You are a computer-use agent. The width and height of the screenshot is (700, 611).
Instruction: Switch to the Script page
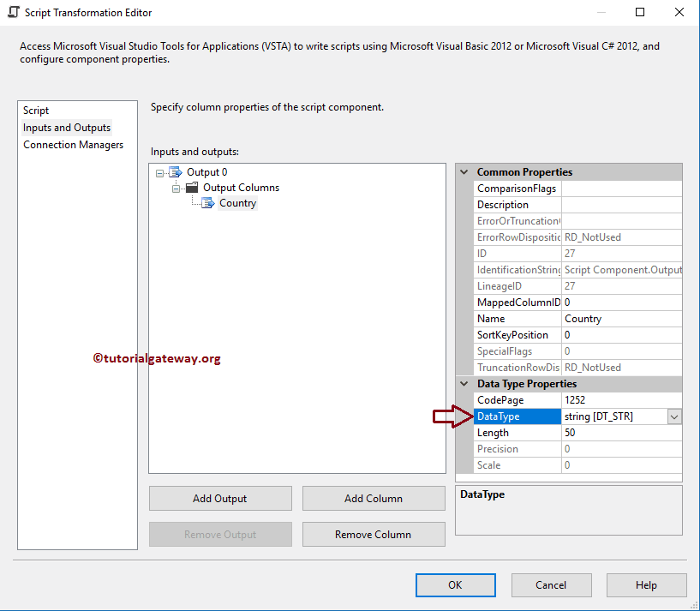pos(35,110)
